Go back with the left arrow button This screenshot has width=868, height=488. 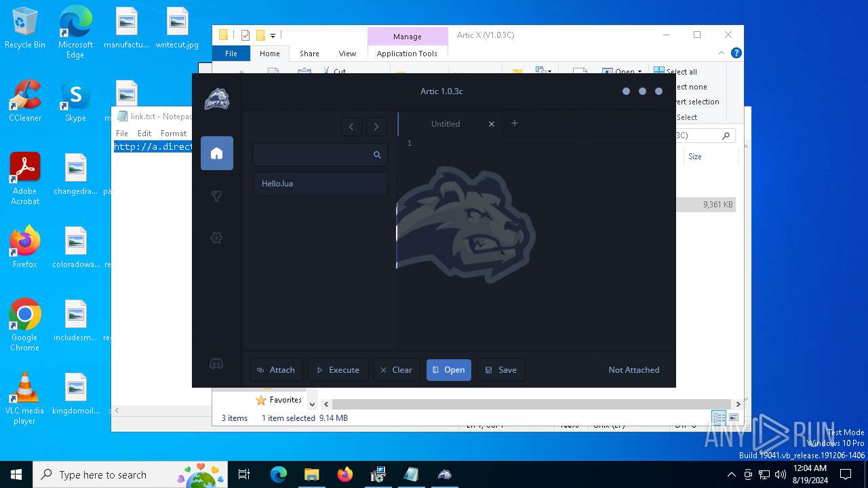coord(351,127)
